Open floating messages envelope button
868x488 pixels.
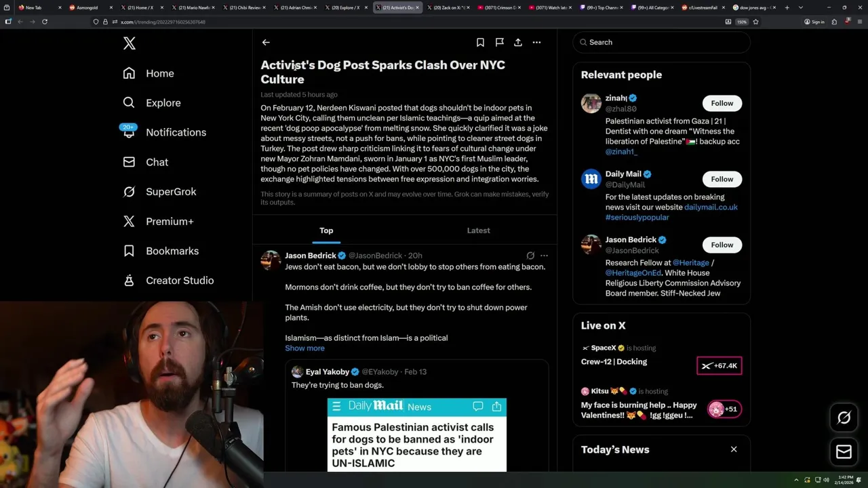[844, 452]
